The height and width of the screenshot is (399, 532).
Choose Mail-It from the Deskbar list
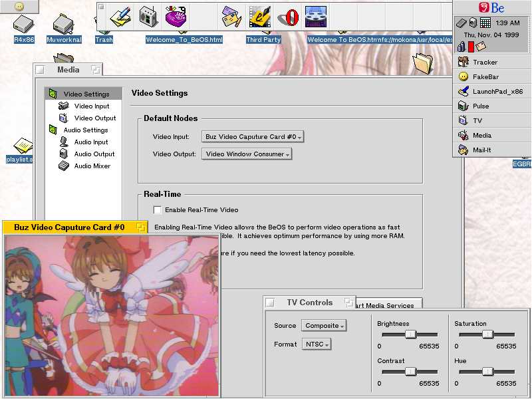click(x=481, y=150)
